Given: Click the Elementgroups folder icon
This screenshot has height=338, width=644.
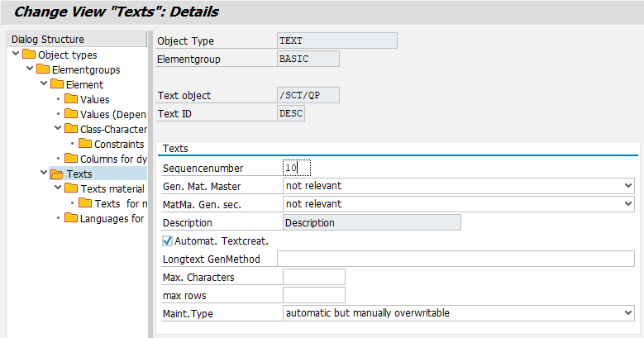Looking at the screenshot, I should pos(44,69).
